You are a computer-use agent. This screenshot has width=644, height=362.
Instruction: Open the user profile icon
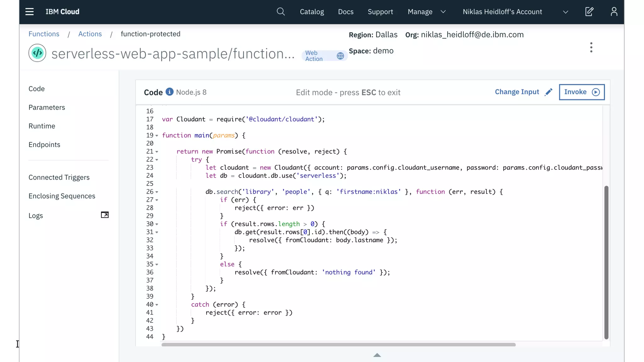[x=614, y=12]
